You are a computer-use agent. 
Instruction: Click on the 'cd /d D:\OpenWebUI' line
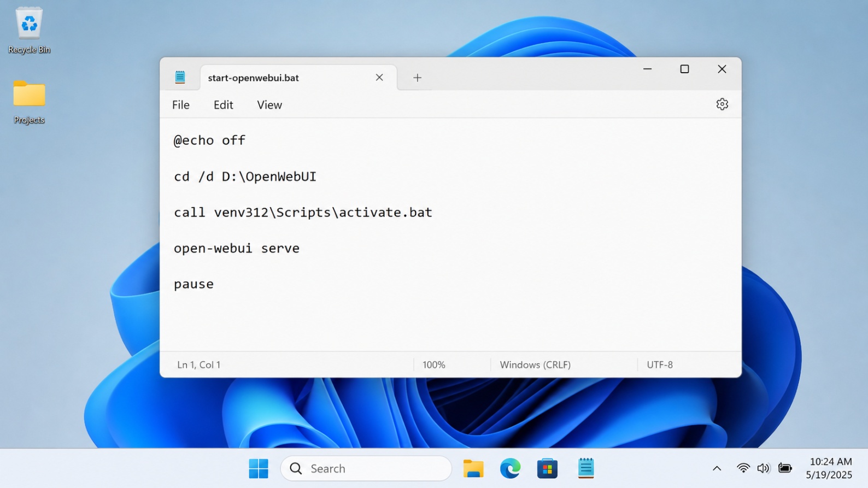245,177
